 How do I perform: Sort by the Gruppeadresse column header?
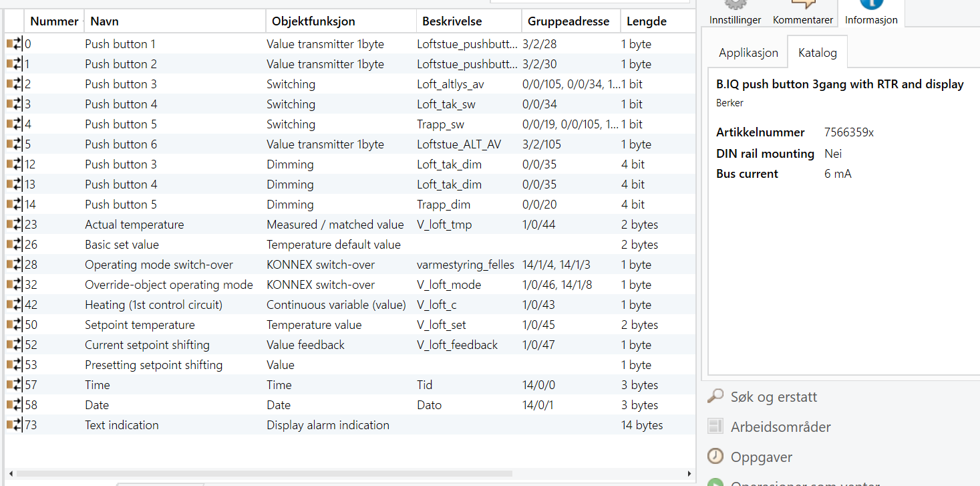pyautogui.click(x=568, y=21)
